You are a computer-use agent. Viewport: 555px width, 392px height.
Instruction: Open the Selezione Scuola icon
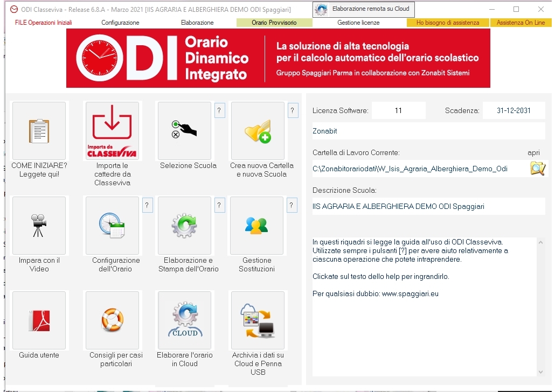click(184, 131)
